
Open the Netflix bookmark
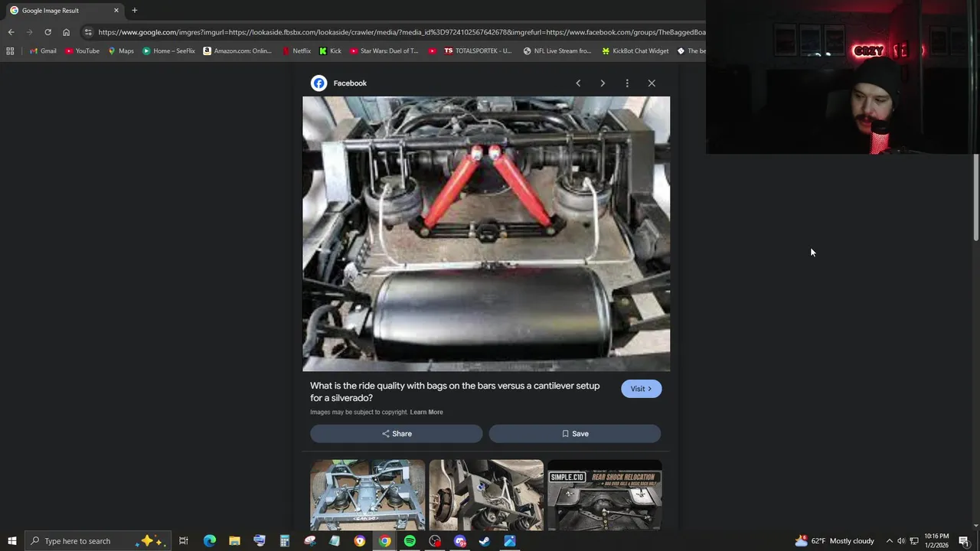[x=296, y=51]
